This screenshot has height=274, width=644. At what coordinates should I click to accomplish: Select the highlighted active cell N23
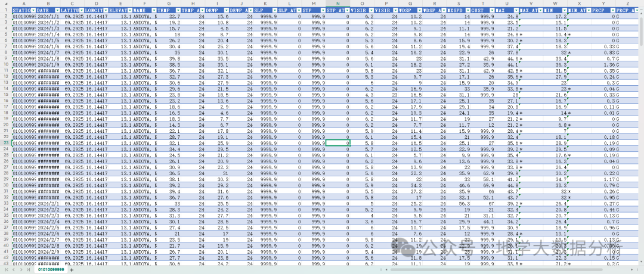338,143
